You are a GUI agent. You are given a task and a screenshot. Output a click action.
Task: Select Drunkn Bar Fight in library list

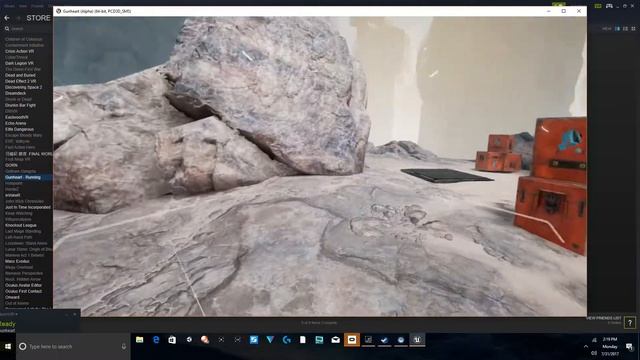20,105
